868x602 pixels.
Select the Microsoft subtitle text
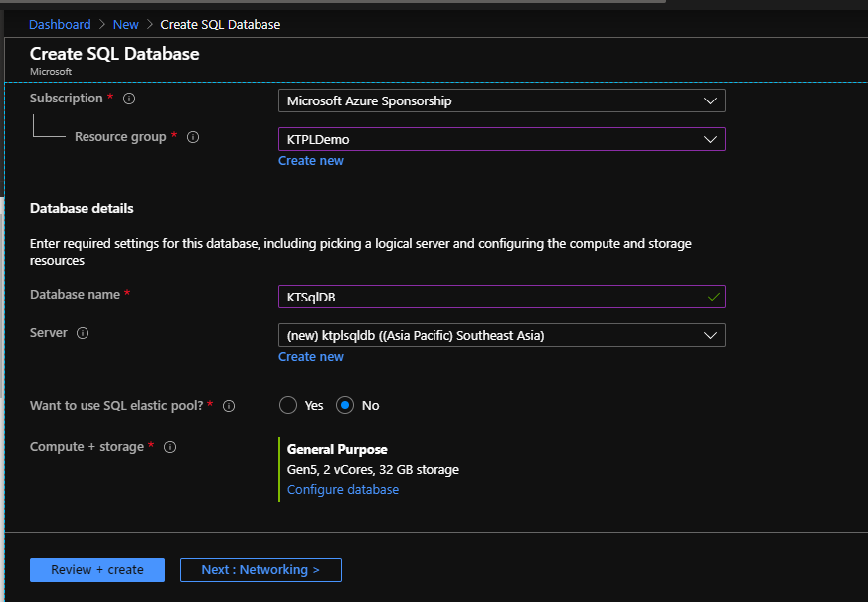pyautogui.click(x=51, y=72)
